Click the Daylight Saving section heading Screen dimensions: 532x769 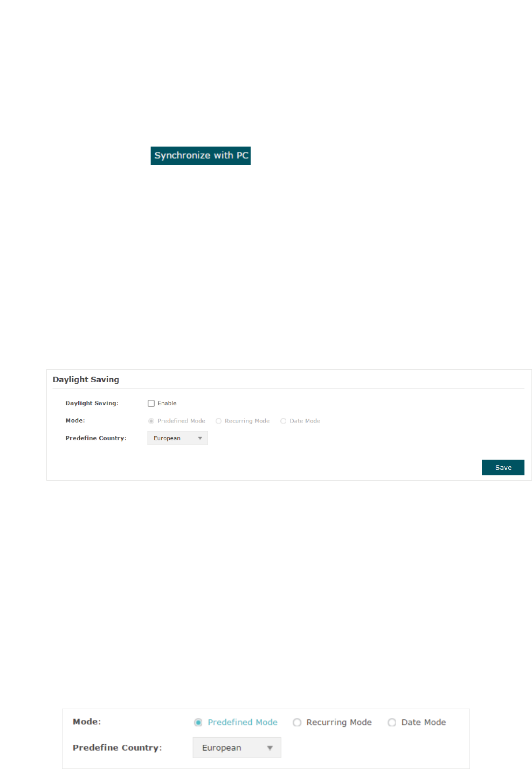86,379
